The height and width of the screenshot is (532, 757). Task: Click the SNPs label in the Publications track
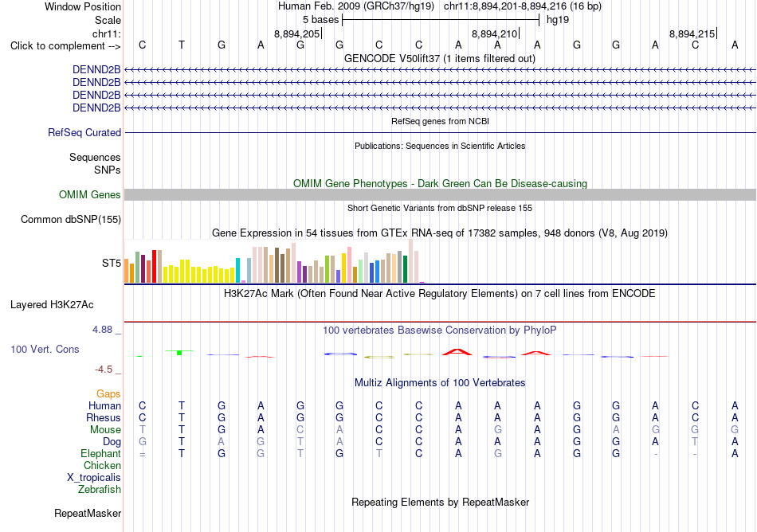[108, 170]
